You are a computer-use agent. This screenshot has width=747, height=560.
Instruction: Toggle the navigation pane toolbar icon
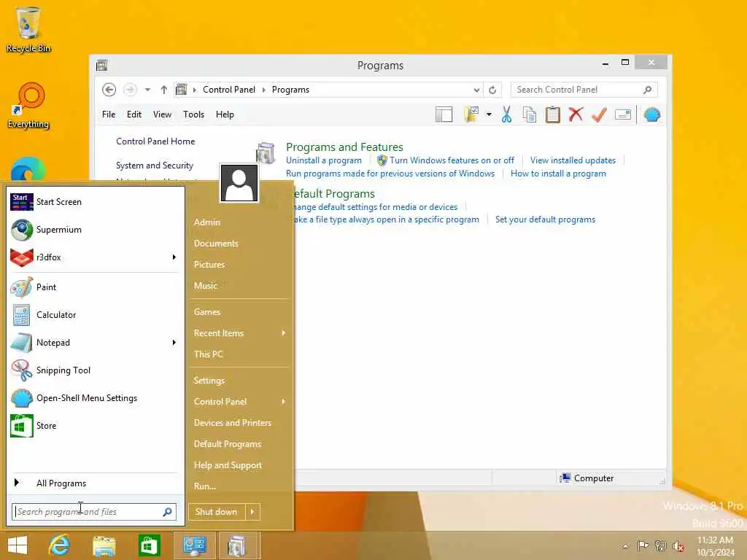click(444, 114)
